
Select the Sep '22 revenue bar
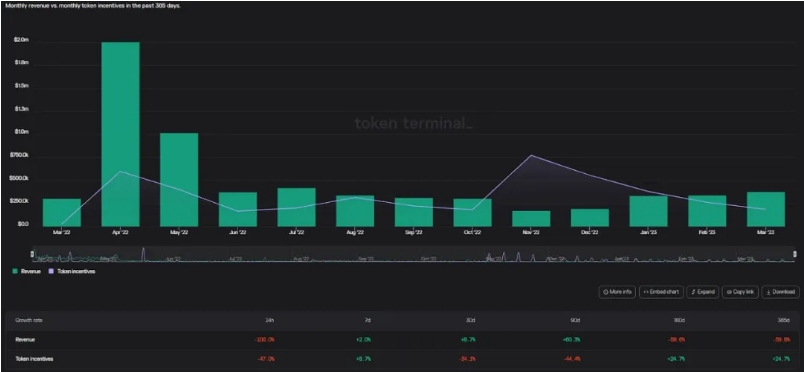point(414,212)
